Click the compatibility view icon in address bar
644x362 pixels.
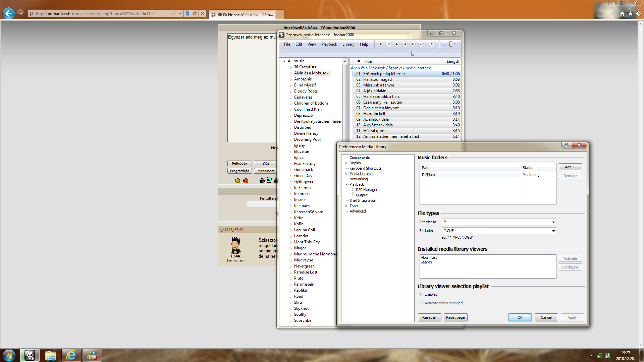pos(187,14)
